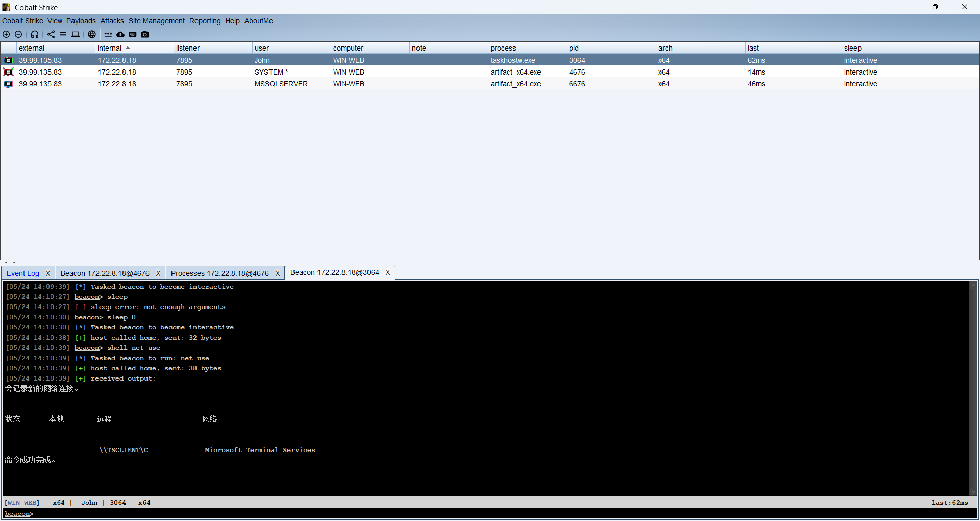Switch to Processes 172.22.8.18@4676 tab
Screen dimensions: 980x521
(x=220, y=273)
